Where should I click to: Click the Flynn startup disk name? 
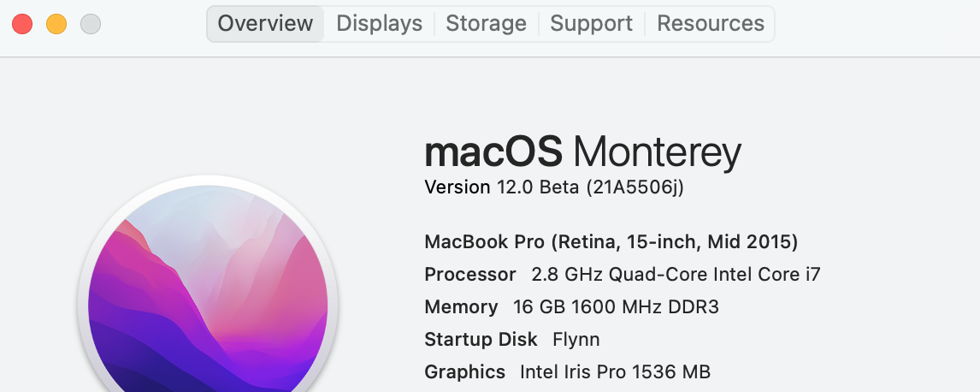pyautogui.click(x=576, y=340)
